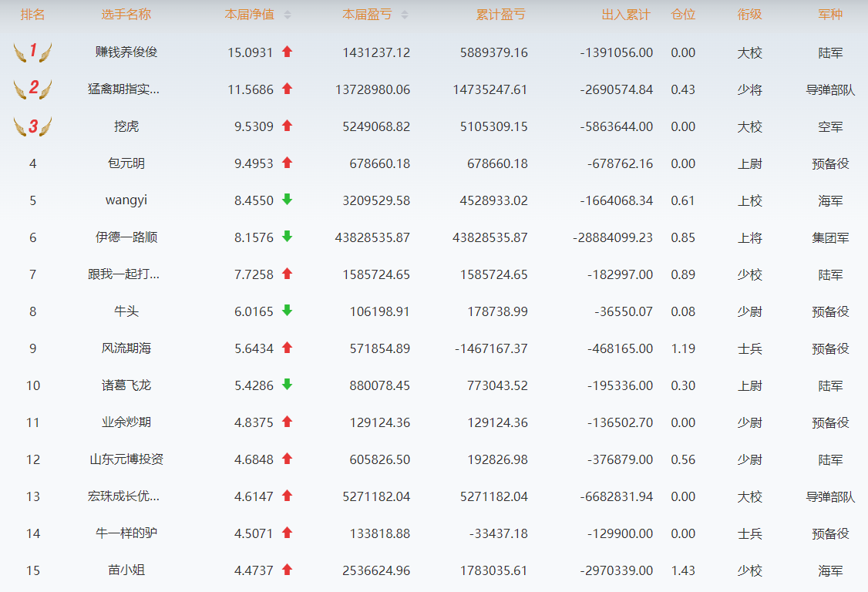The width and height of the screenshot is (868, 592).
Task: Click 集团军 branch cell
Action: (830, 238)
